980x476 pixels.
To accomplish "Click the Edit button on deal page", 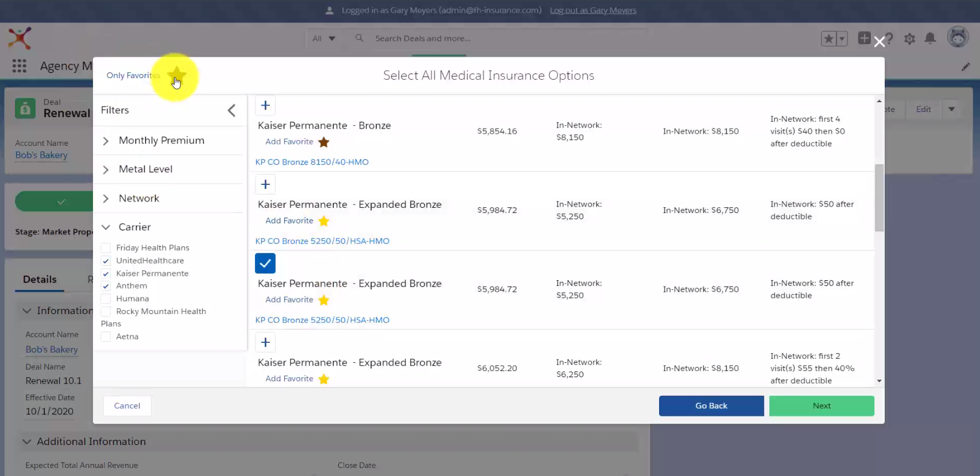I will click(x=924, y=109).
